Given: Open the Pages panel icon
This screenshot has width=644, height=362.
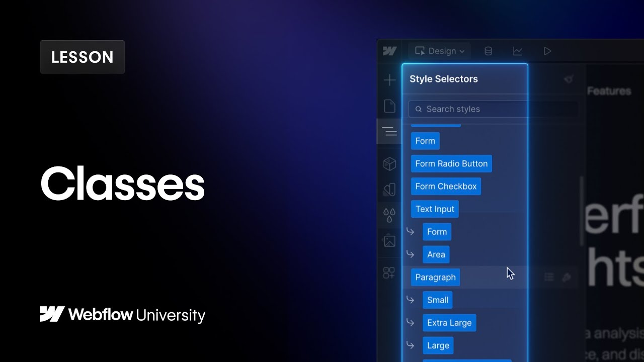Looking at the screenshot, I should (389, 106).
